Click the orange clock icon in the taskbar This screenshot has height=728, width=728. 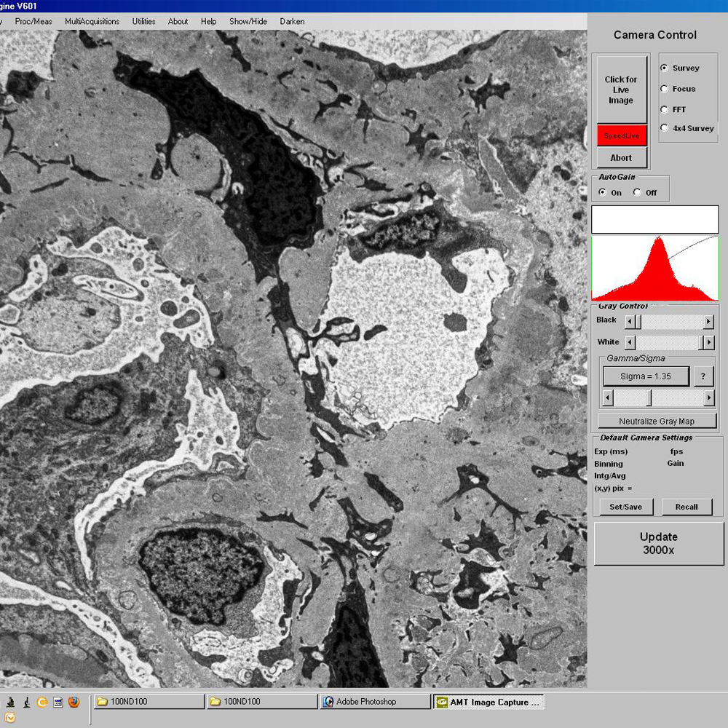(x=9, y=717)
